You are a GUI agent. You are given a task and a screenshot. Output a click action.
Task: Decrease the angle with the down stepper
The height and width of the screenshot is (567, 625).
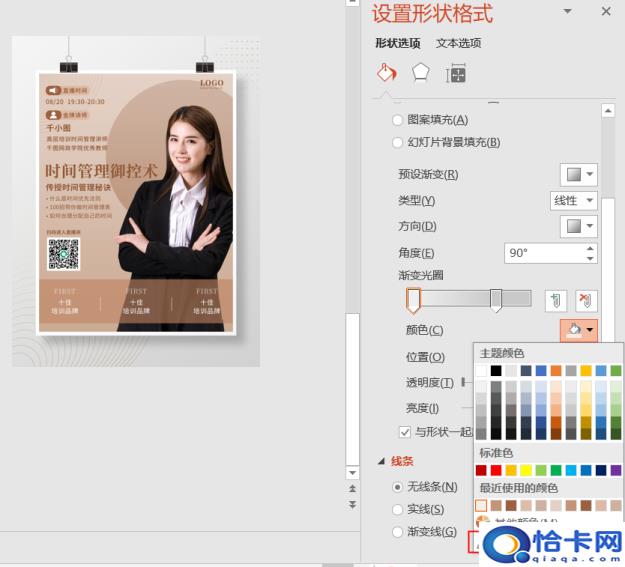[x=590, y=258]
